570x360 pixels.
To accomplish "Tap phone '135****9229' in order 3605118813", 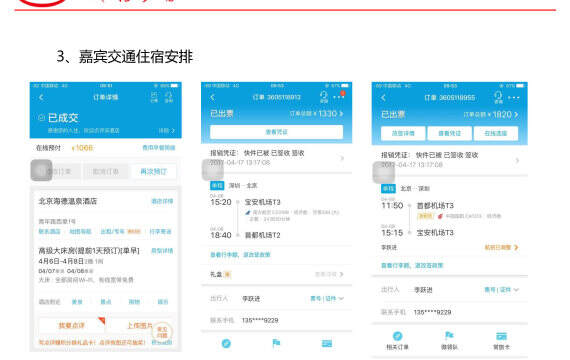I will tap(260, 320).
